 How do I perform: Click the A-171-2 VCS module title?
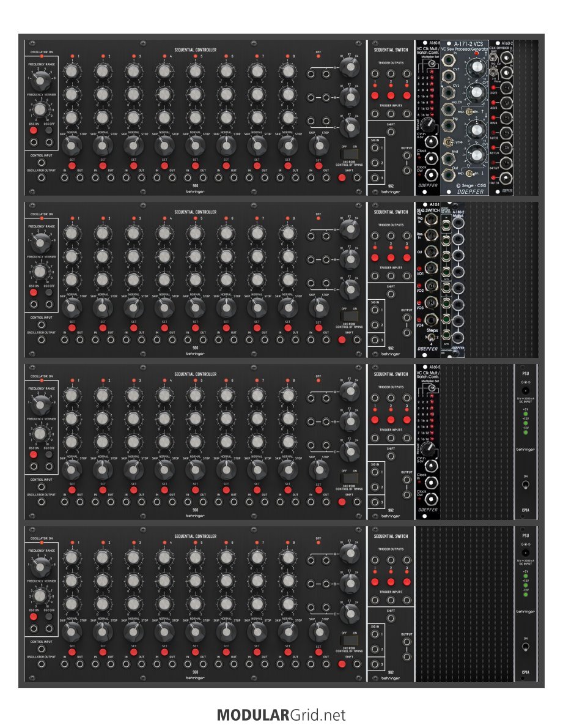click(468, 44)
